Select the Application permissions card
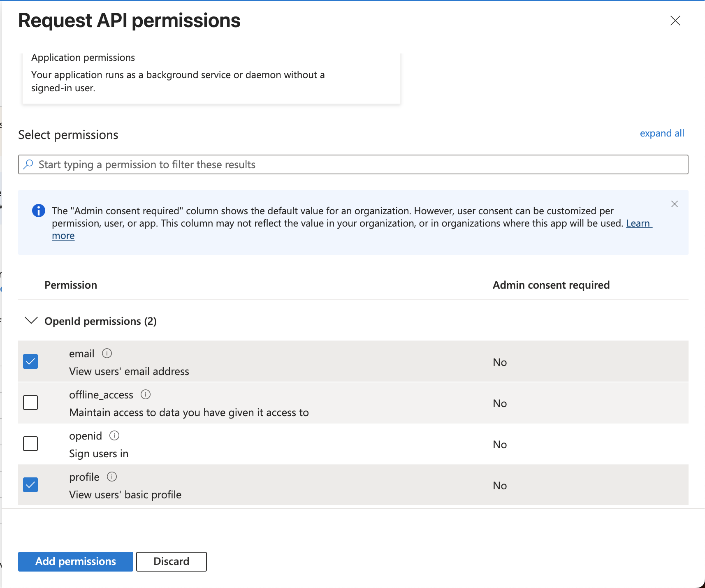The height and width of the screenshot is (588, 705). click(211, 76)
